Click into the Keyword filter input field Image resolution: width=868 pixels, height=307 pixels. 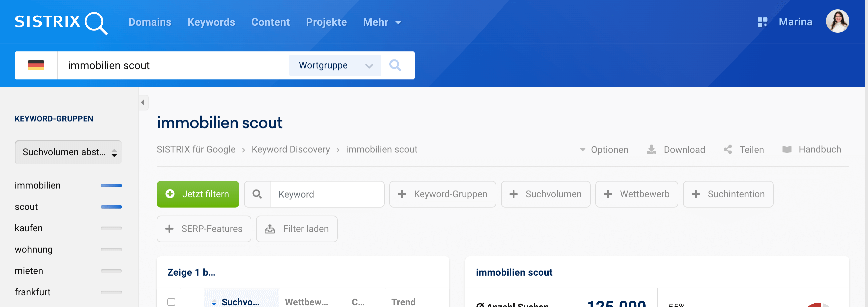coord(327,194)
